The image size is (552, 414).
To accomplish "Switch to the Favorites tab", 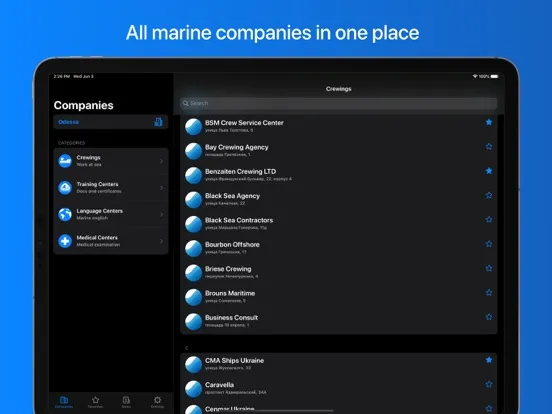I will coord(95,402).
